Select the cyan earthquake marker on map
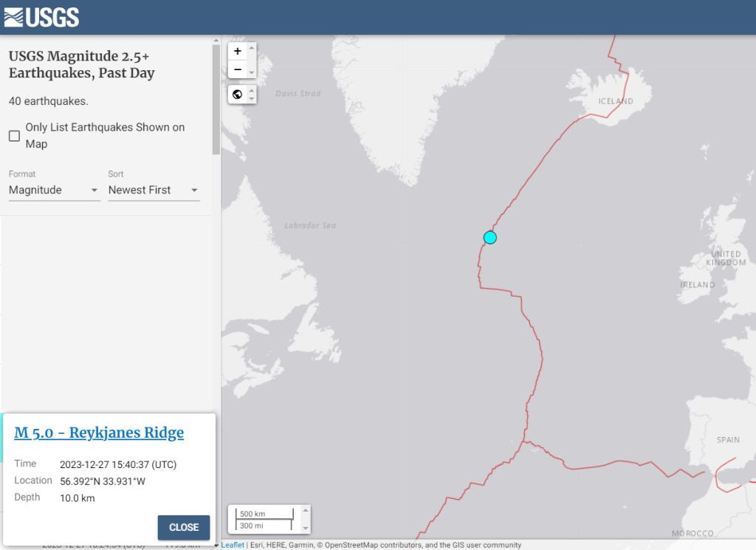This screenshot has width=756, height=550. click(x=490, y=237)
